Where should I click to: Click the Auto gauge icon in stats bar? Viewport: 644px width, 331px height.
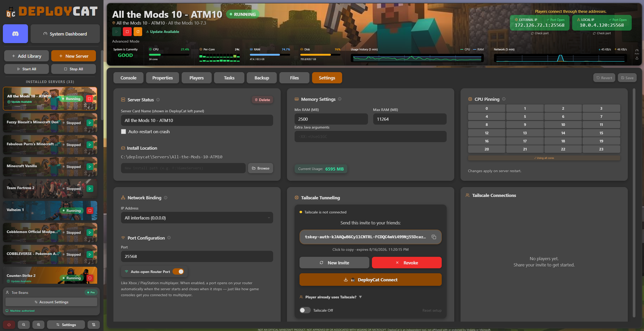tap(637, 51)
